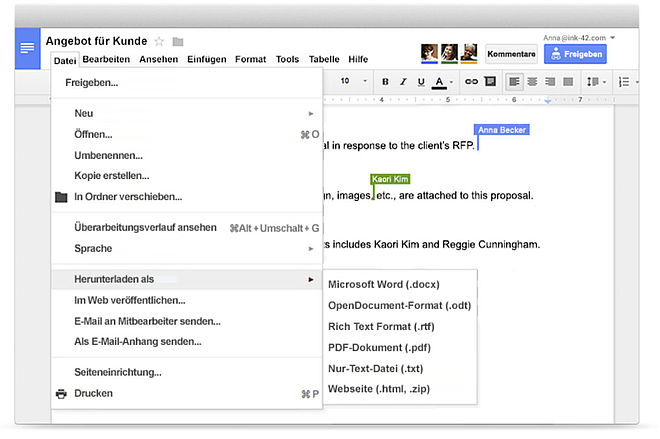Download as Webseite (.html, .zip)
The width and height of the screenshot is (660, 439).
[400, 389]
